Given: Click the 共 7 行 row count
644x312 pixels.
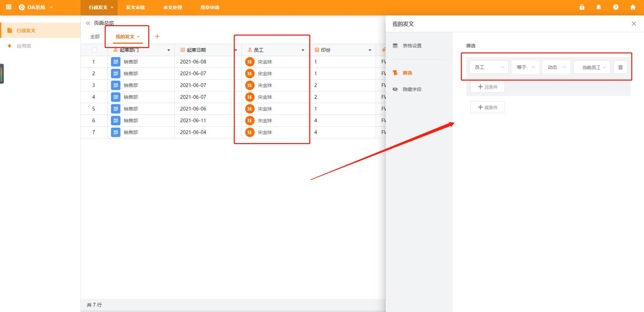Looking at the screenshot, I should 94,305.
